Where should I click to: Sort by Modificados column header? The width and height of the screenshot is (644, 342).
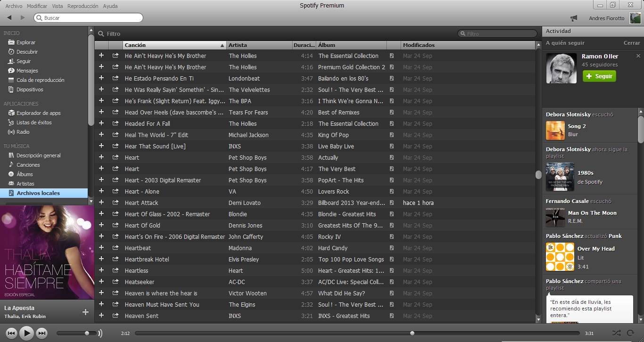point(468,45)
